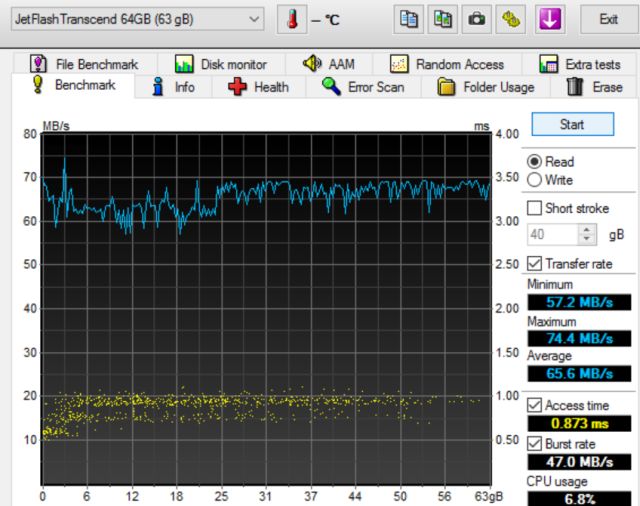
Task: Enable the Short stroke checkbox
Action: tap(535, 208)
